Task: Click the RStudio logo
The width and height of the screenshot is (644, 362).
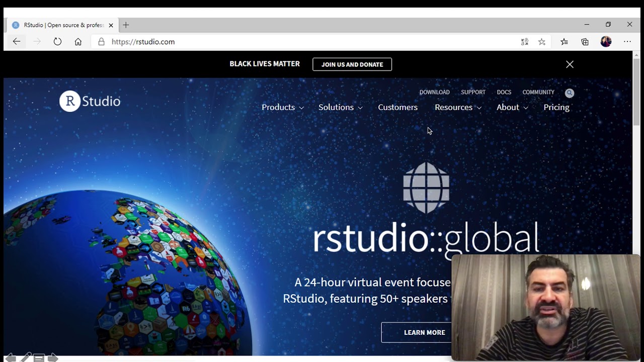Action: click(x=90, y=101)
